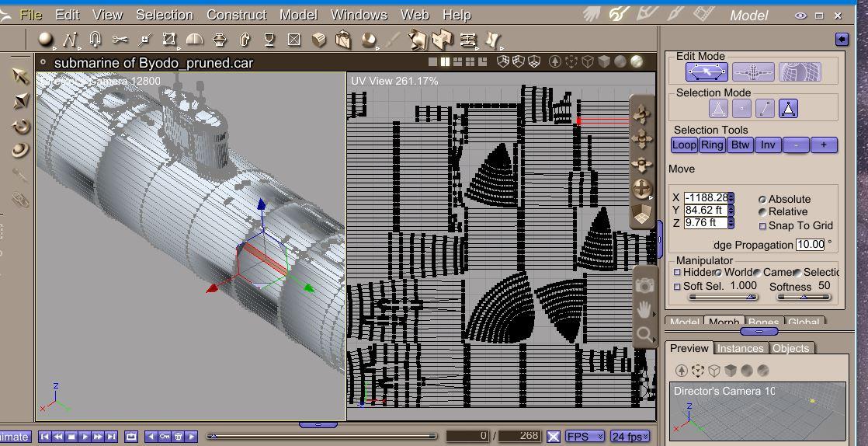Select the arrow selection tool
Screen dimensions: 868x446
(x=20, y=76)
